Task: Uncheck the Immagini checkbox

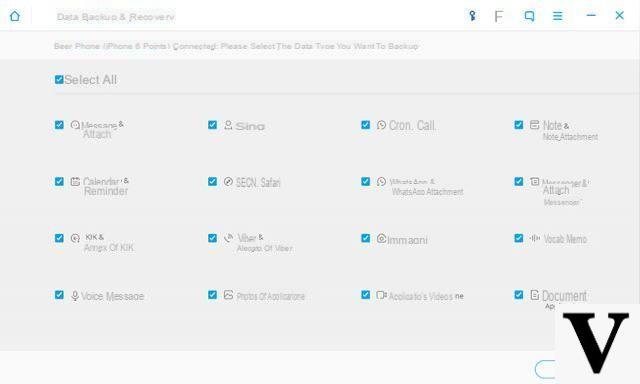Action: 365,238
